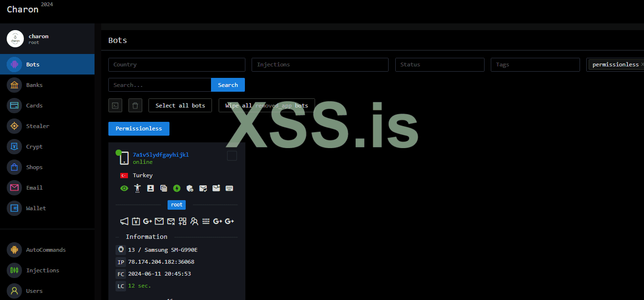Click IP address 78.174.204.182:36068
Screen dimensions: 644x300
tap(161, 262)
